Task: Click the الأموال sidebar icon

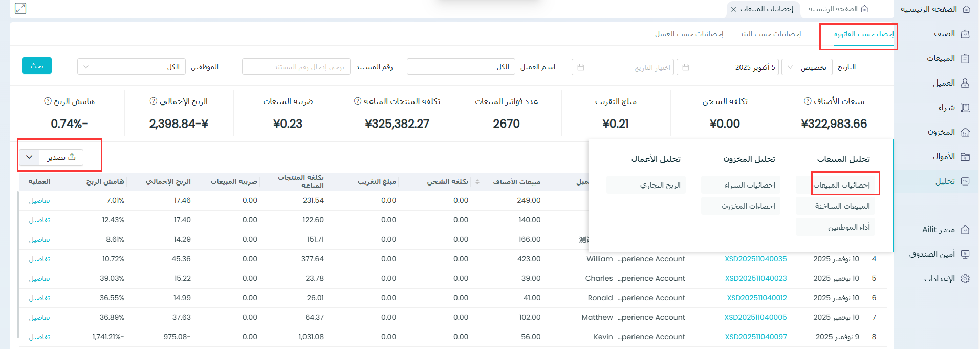Action: coord(965,157)
